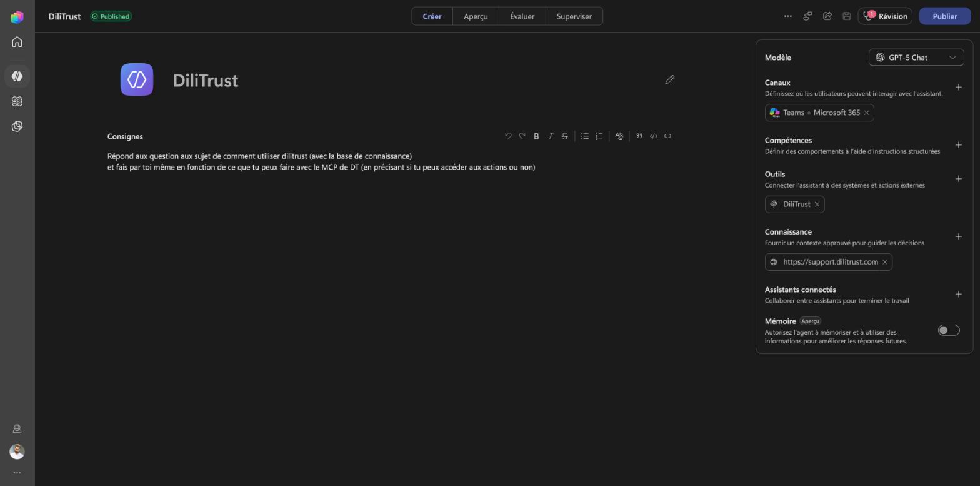The image size is (980, 486).
Task: Clear text formatting in the editor
Action: point(619,136)
